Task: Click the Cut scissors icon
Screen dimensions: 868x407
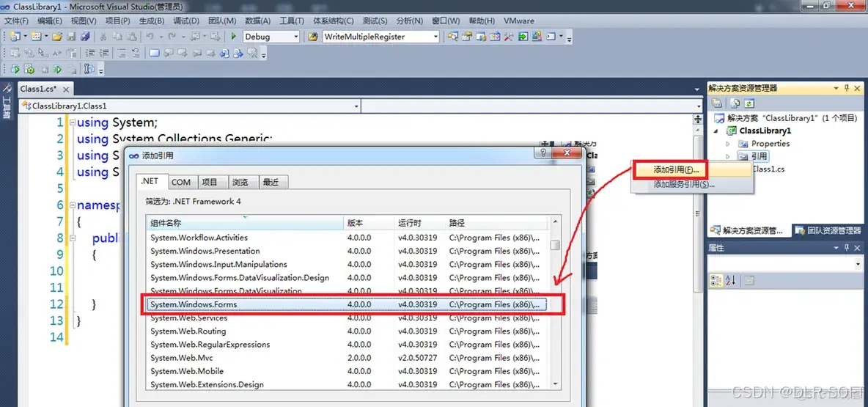Action: coord(103,37)
